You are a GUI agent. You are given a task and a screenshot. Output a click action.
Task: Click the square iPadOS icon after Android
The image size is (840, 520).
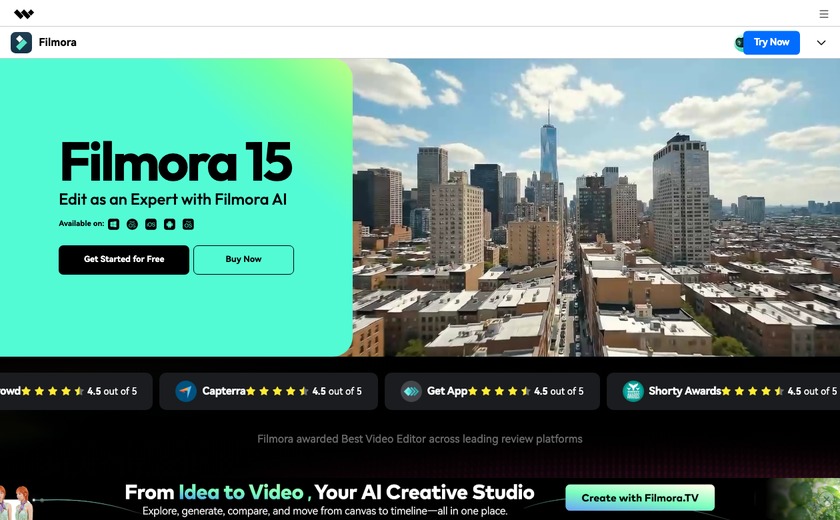pos(188,224)
